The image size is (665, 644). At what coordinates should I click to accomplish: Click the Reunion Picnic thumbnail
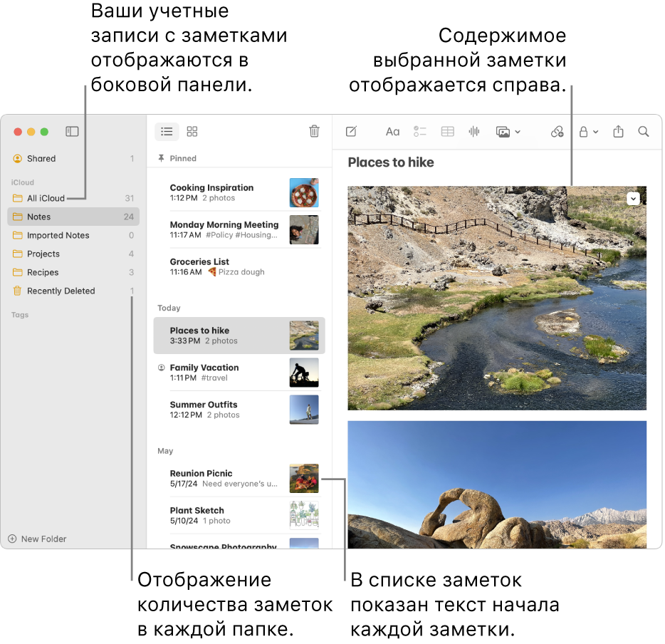point(304,478)
